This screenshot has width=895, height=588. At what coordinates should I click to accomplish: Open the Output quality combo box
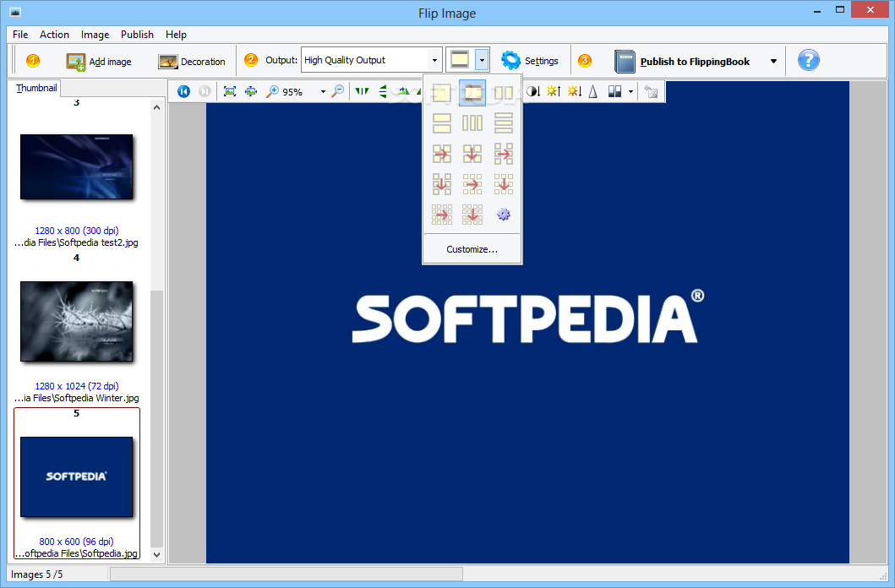[371, 60]
